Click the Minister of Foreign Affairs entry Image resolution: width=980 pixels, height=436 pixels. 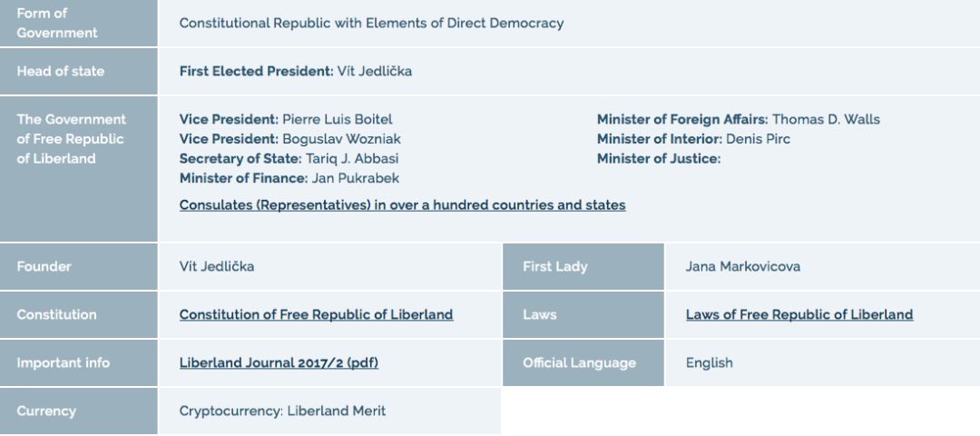tap(738, 119)
